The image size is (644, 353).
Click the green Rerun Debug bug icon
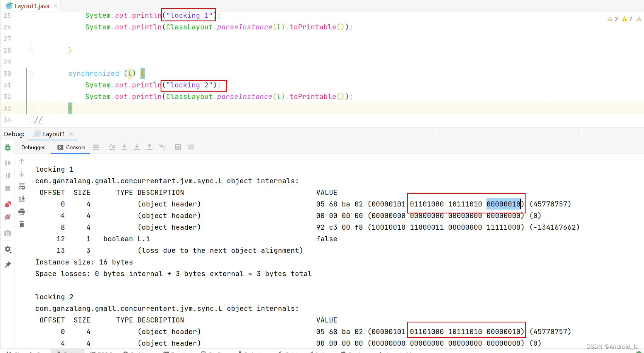pos(8,147)
